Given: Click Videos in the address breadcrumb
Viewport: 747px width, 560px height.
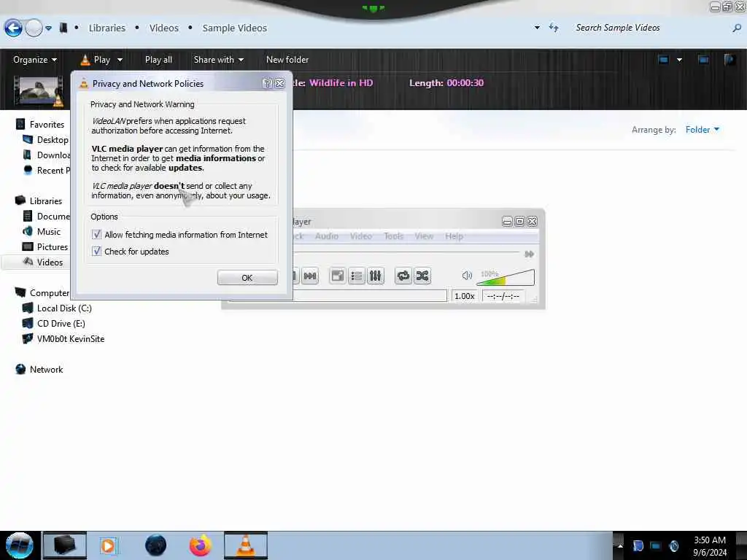Looking at the screenshot, I should coord(164,28).
